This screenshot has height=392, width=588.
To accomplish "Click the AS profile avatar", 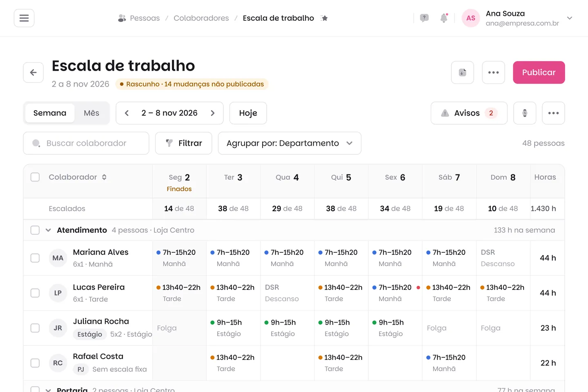I will 471,18.
